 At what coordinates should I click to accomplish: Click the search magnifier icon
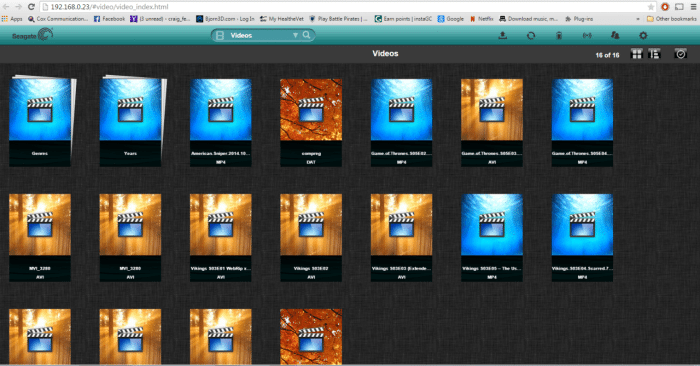[x=306, y=35]
